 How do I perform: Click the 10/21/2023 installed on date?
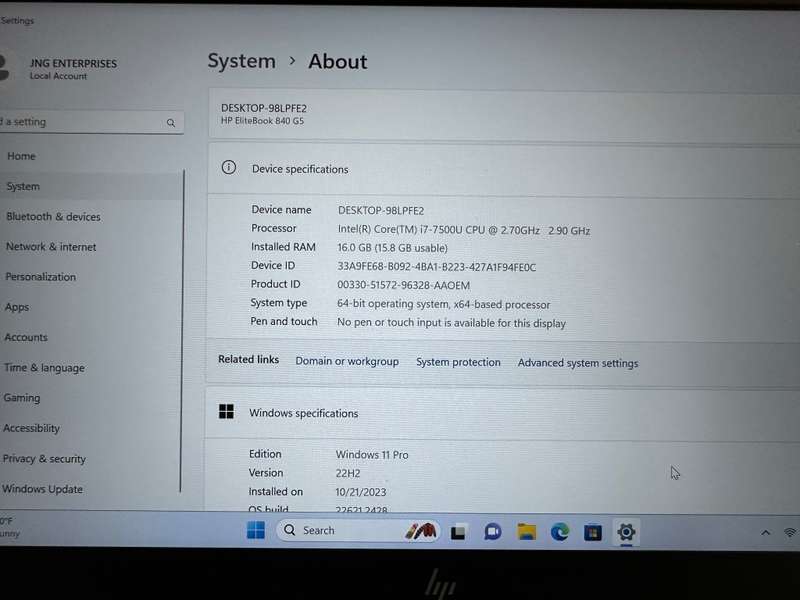361,492
